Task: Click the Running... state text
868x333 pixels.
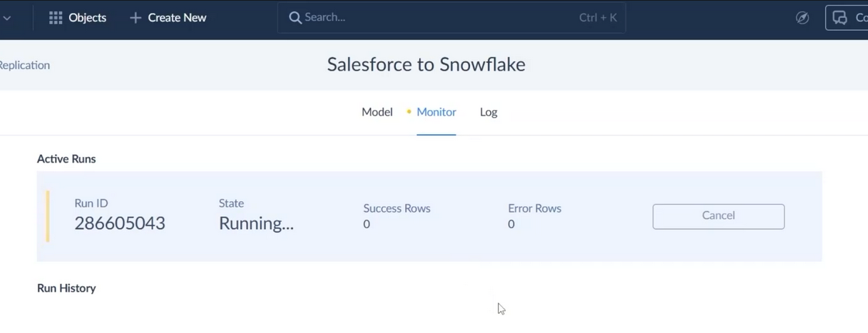Action: point(256,223)
